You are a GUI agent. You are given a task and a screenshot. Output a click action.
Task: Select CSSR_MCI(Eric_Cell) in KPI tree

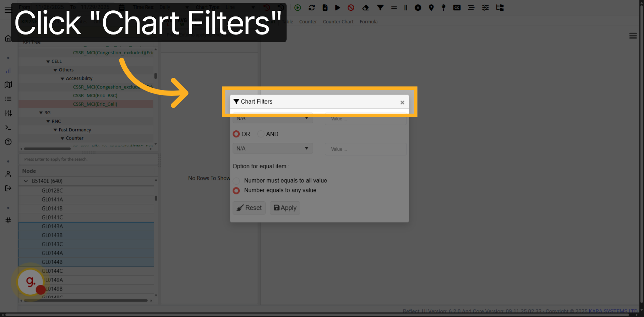click(x=95, y=104)
